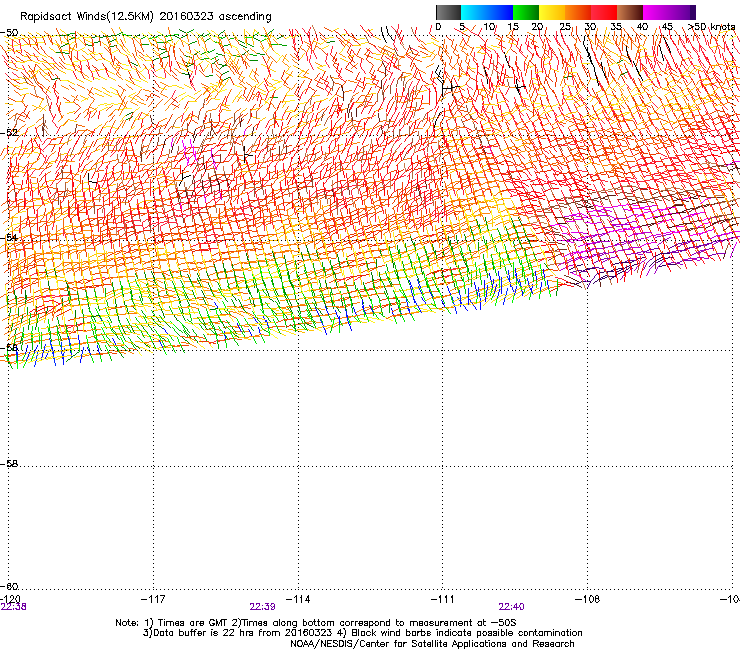The image size is (740, 650).
Task: Click the 'Times are GMT' note line
Action: point(316,623)
